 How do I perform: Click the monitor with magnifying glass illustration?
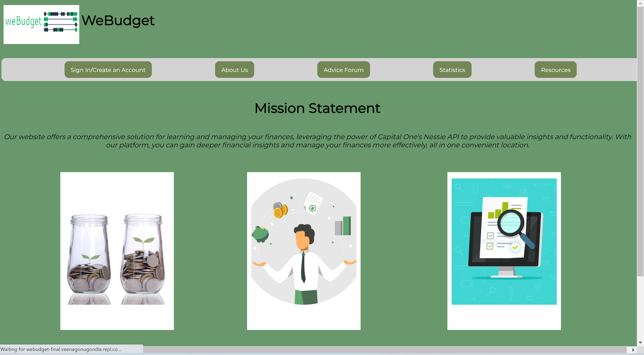[504, 251]
